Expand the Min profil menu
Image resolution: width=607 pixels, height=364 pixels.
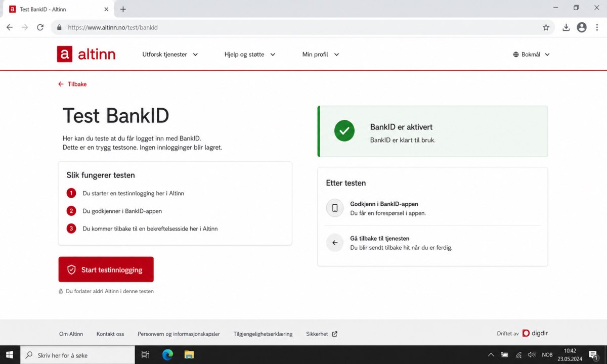tap(321, 55)
